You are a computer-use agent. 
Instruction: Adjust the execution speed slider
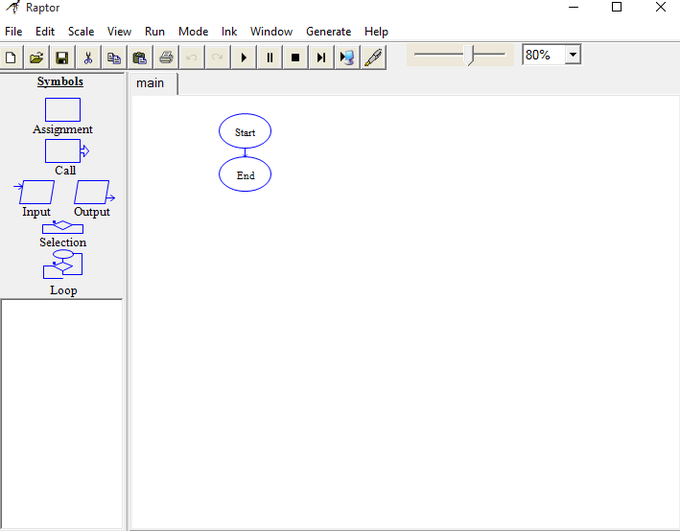click(x=472, y=55)
